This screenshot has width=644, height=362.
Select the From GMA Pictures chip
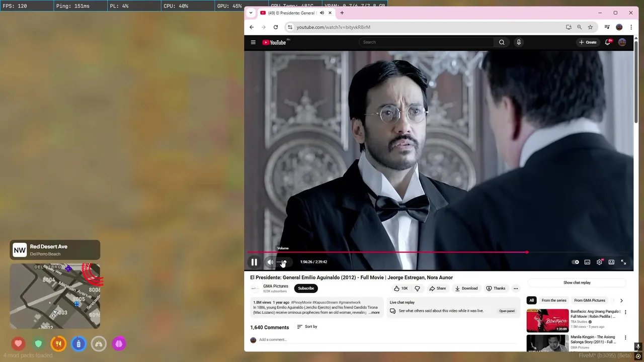(590, 301)
